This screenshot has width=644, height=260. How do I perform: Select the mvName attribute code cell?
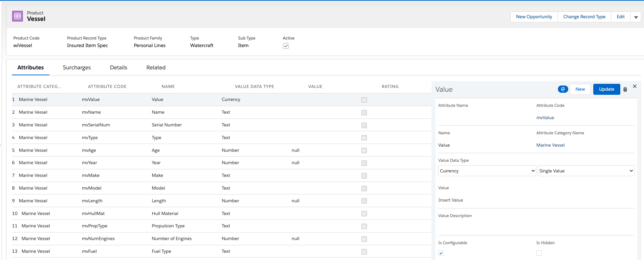coord(91,112)
